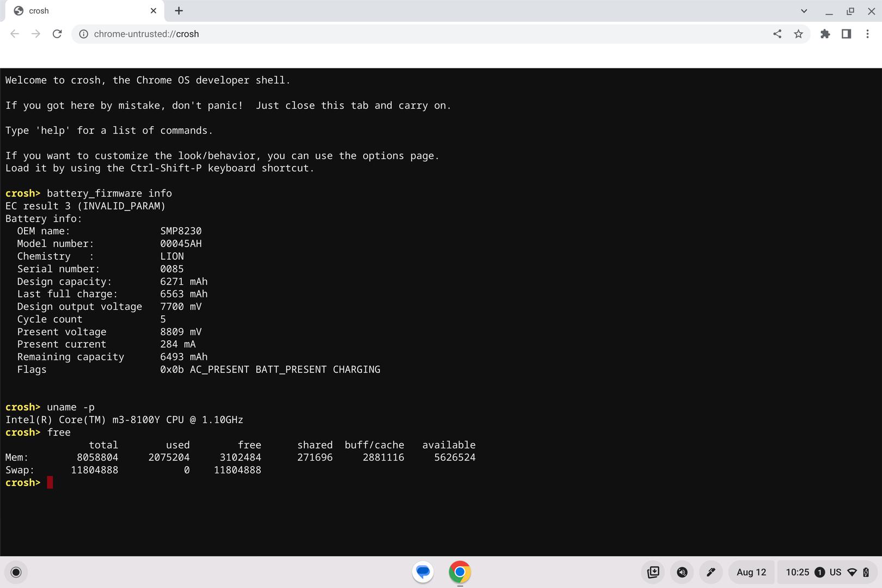Click the '6271 mAh' design capacity value
The image size is (882, 588).
pyautogui.click(x=184, y=281)
